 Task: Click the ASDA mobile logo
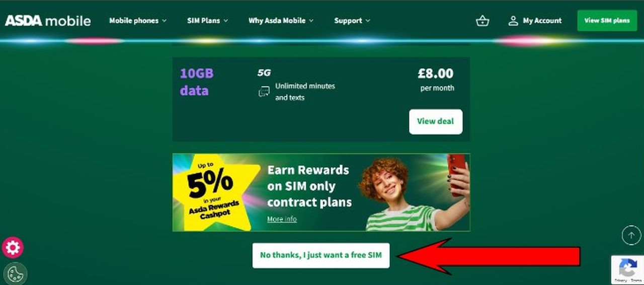[x=48, y=21]
